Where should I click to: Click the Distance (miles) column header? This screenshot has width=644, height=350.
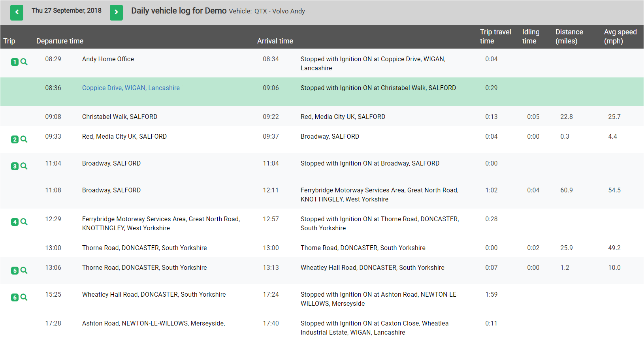point(569,36)
